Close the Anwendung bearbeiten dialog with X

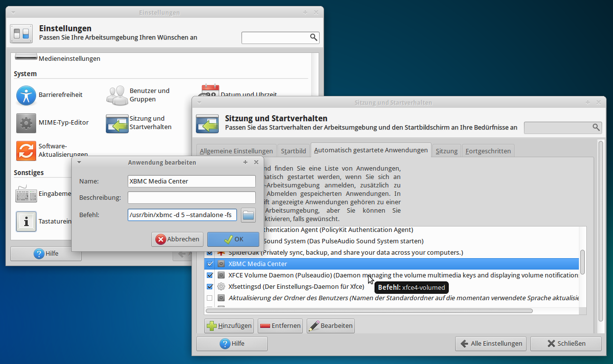256,162
